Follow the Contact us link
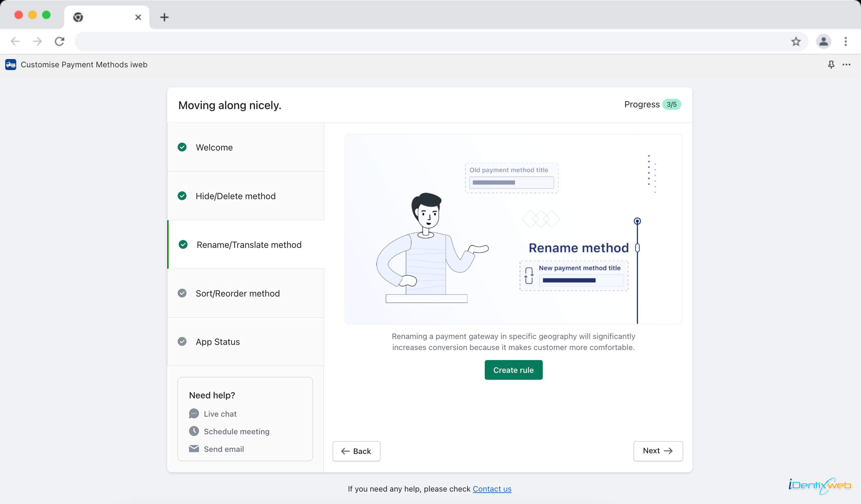The image size is (861, 504). coord(492,489)
